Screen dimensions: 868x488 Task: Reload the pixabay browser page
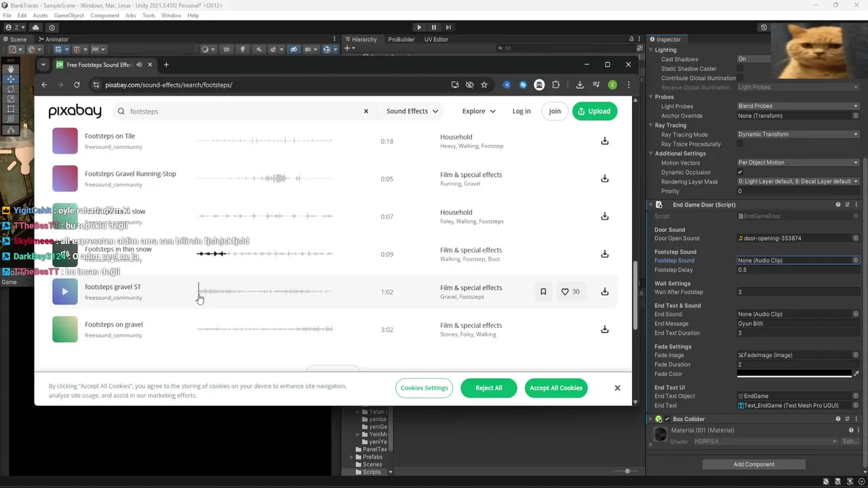(77, 85)
